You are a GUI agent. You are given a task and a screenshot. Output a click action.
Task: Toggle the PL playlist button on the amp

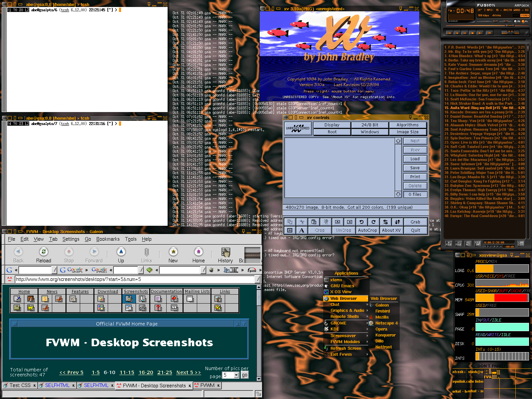tap(523, 21)
